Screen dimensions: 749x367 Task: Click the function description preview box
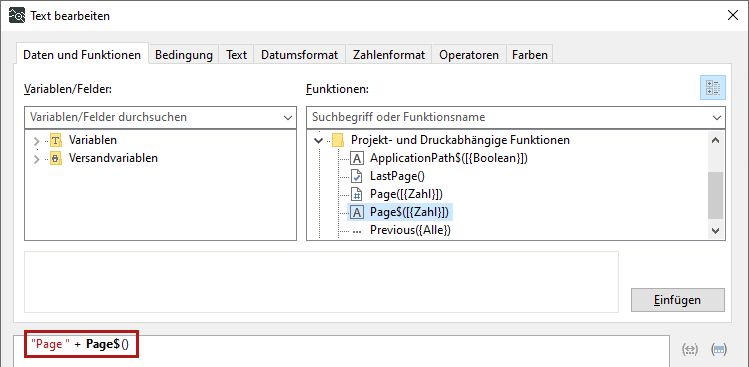click(x=321, y=282)
